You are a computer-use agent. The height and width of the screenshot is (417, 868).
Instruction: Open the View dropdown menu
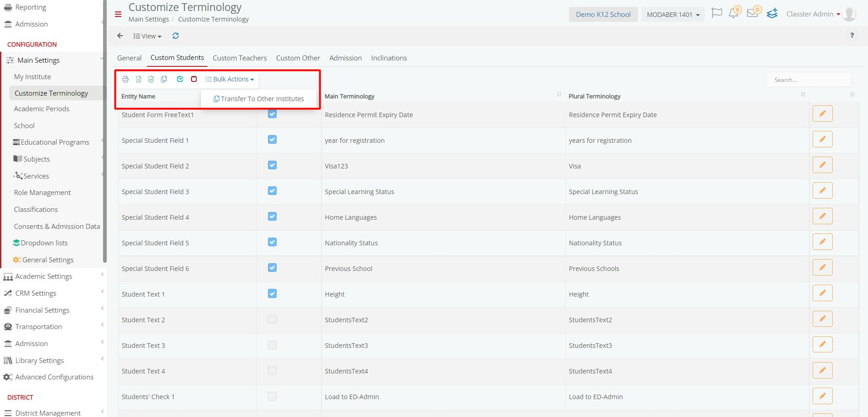tap(147, 36)
